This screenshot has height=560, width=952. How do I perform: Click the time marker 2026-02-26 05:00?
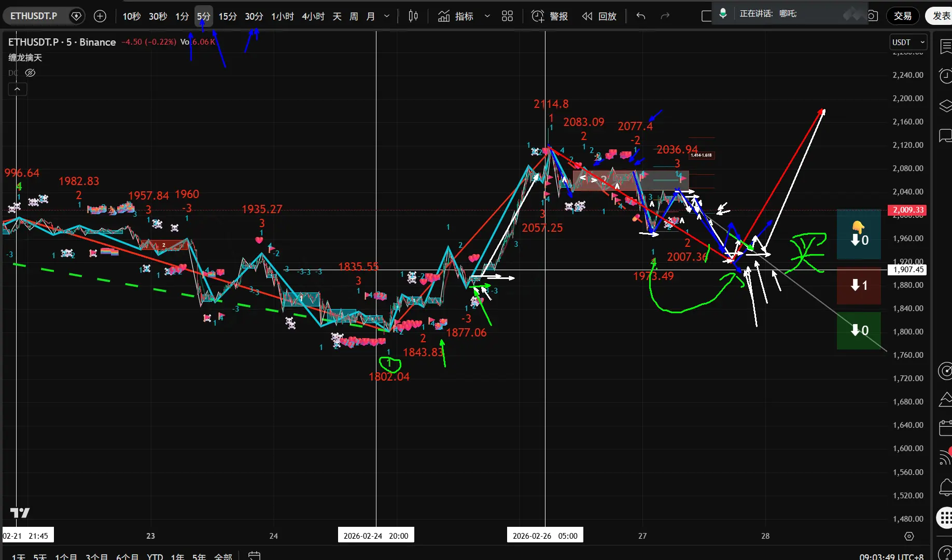(545, 536)
